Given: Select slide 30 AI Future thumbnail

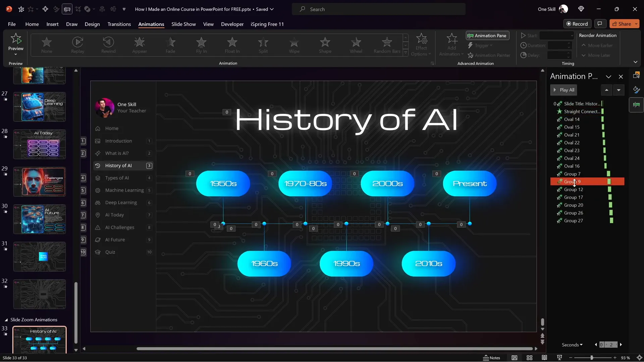Looking at the screenshot, I should coord(40,219).
